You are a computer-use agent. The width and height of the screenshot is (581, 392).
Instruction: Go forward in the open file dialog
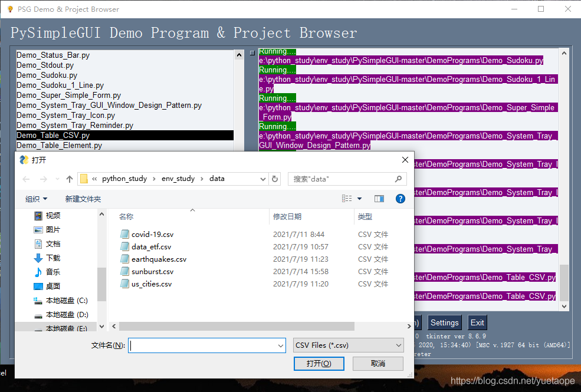coord(43,179)
